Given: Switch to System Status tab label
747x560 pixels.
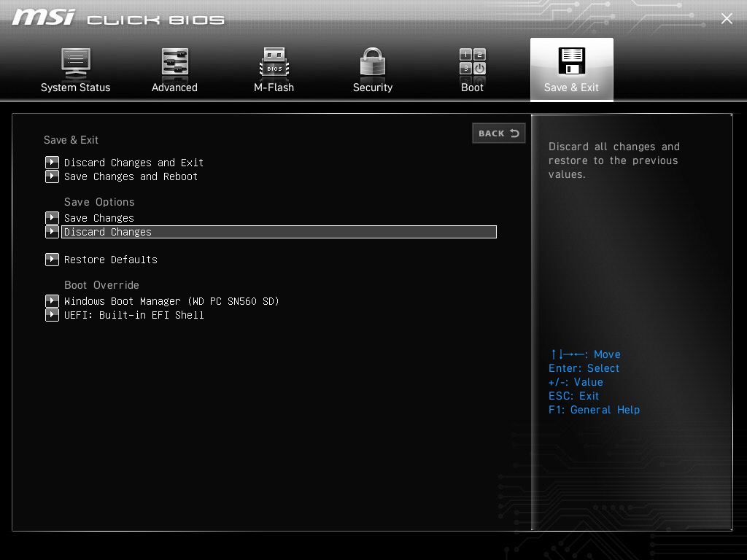Looking at the screenshot, I should pyautogui.click(x=75, y=87).
